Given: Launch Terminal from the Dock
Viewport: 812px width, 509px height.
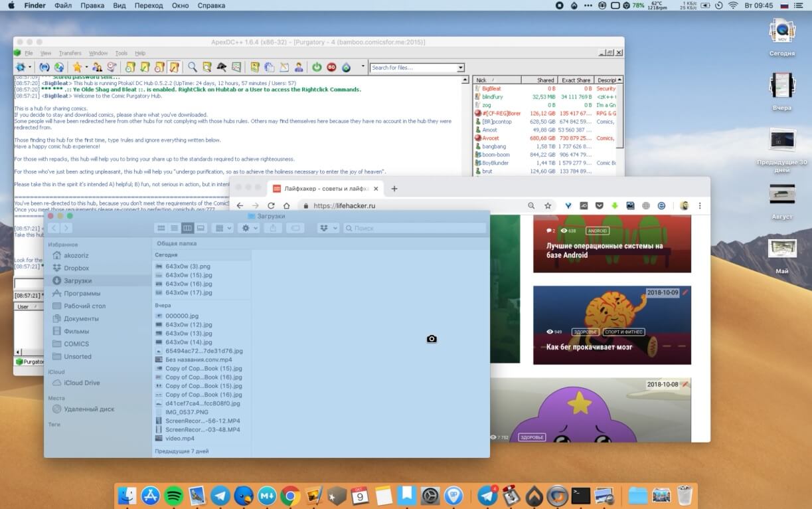Looking at the screenshot, I should tap(580, 496).
